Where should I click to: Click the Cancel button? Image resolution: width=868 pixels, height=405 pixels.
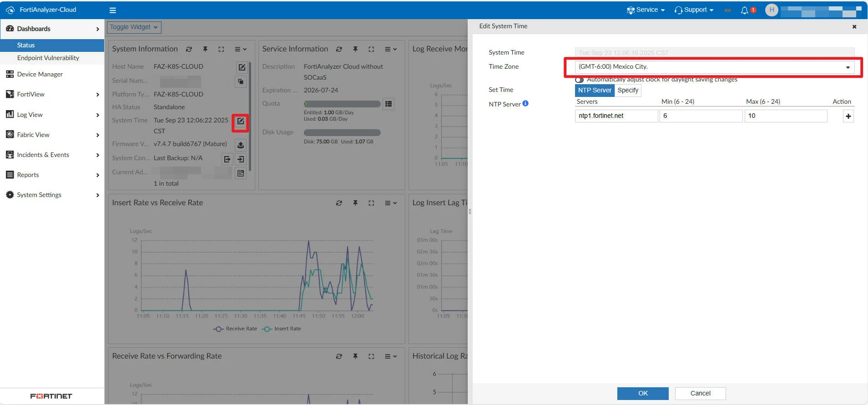[700, 393]
